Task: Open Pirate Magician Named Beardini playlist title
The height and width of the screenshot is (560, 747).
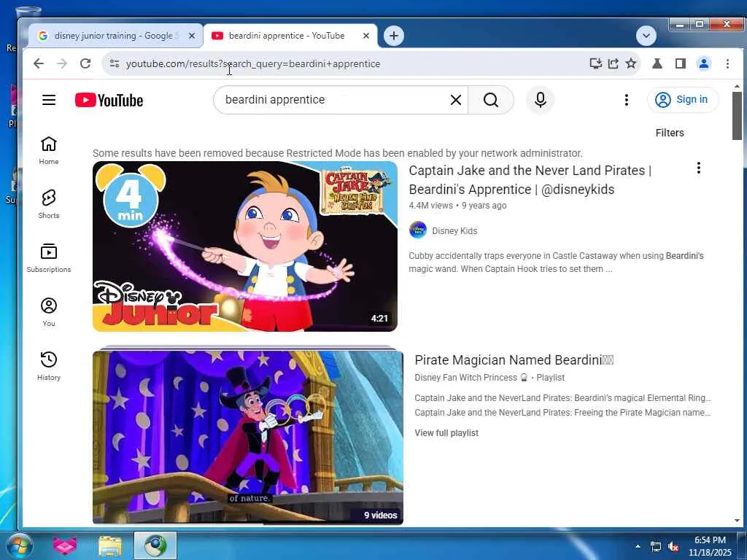Action: coord(514,360)
